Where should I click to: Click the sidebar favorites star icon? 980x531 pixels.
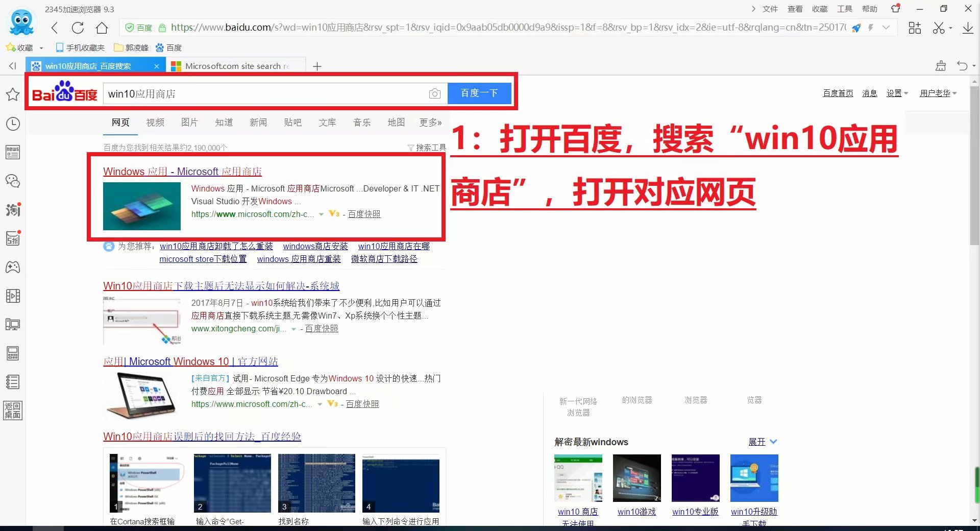[x=13, y=94]
